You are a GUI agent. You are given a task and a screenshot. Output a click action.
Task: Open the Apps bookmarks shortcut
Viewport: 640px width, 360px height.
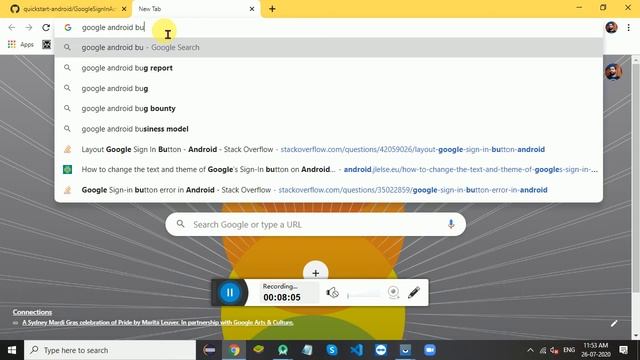[21, 44]
